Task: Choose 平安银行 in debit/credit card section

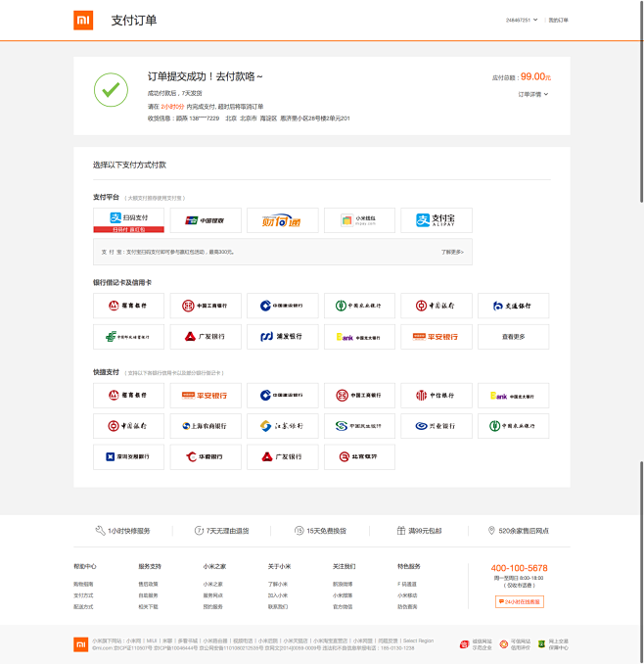Action: (x=437, y=337)
